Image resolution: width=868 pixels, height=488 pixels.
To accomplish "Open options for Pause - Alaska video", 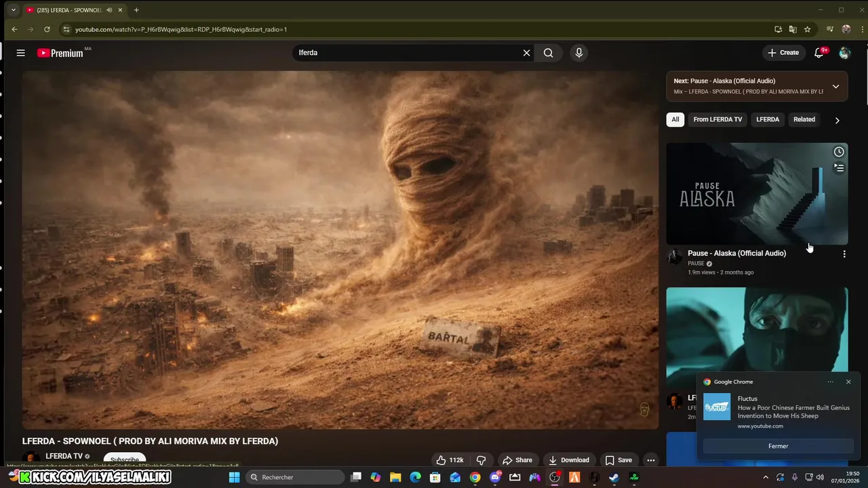I will point(844,254).
